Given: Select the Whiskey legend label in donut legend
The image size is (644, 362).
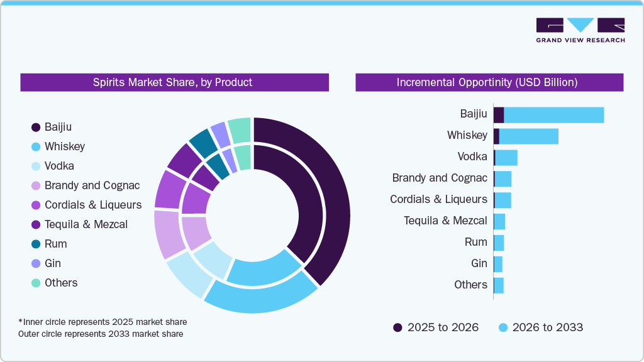Looking at the screenshot, I should click(65, 146).
